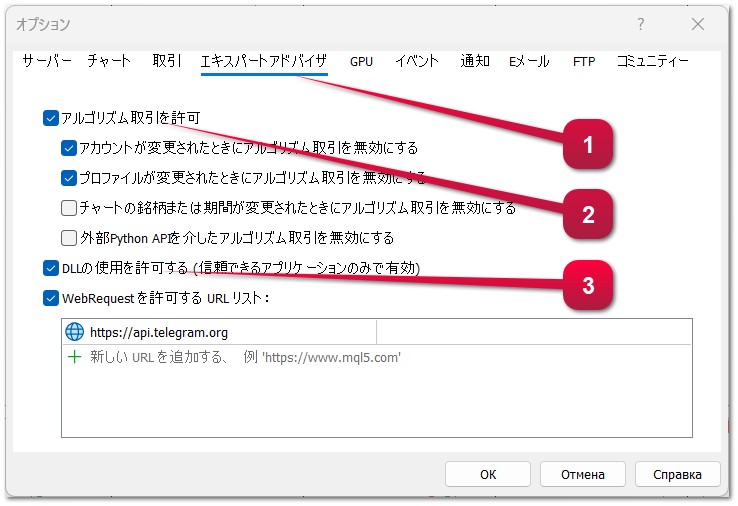Switch to the 通知 tab

click(x=474, y=61)
